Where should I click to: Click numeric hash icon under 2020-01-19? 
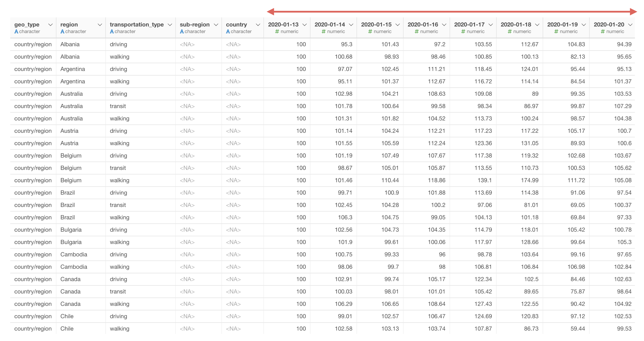tap(556, 32)
